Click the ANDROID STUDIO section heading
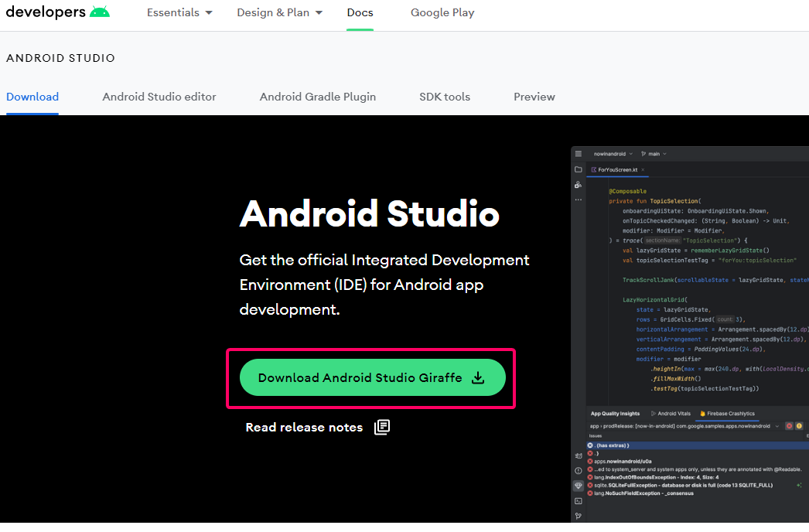Image resolution: width=809 pixels, height=532 pixels. pos(61,58)
